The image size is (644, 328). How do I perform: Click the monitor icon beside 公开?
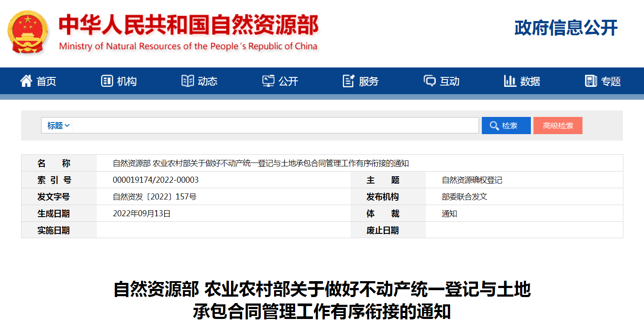click(268, 81)
